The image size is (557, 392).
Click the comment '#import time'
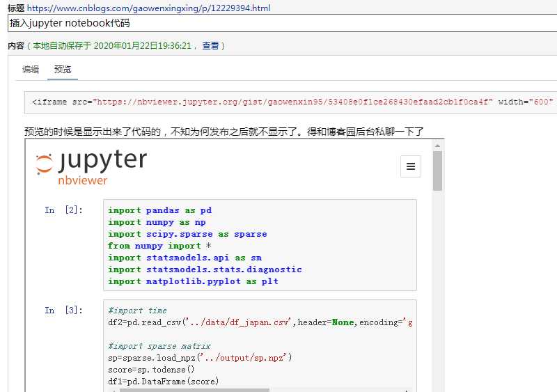coord(137,311)
